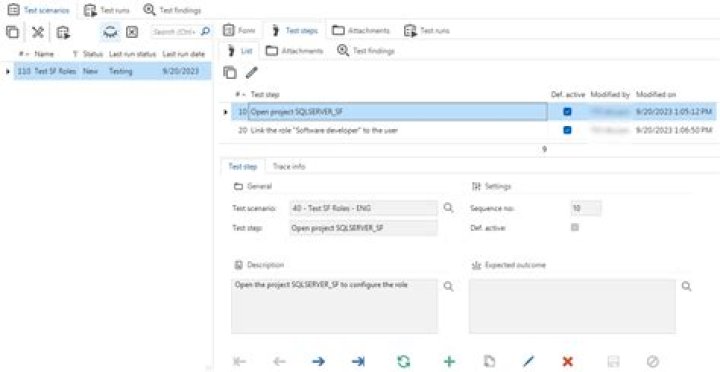Image resolution: width=720 pixels, height=372 pixels.
Task: Click the row indicator arrow beside scenario 110
Action: [x=7, y=71]
